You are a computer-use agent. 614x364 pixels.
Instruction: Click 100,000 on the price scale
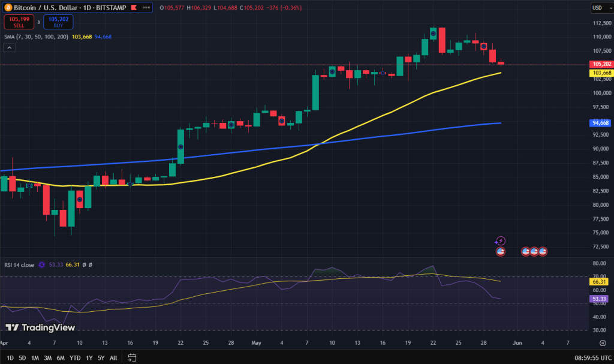[x=602, y=93]
